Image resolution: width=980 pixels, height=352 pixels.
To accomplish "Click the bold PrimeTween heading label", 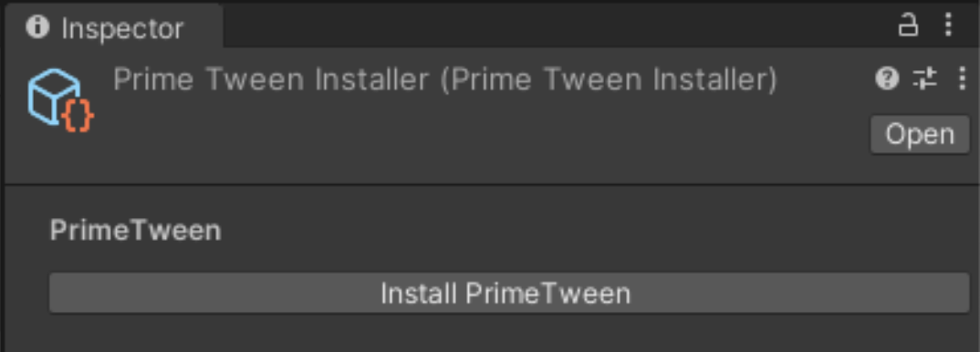I will point(136,231).
